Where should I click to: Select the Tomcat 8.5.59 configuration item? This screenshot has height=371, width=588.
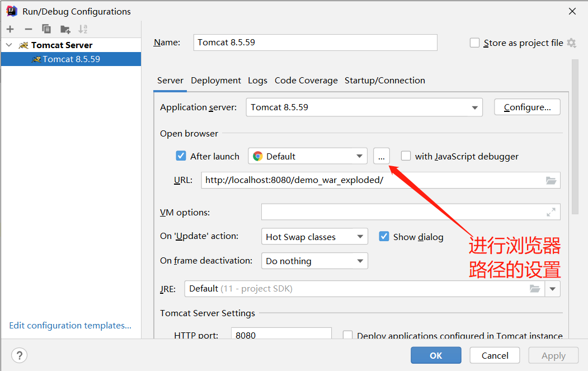coord(71,59)
